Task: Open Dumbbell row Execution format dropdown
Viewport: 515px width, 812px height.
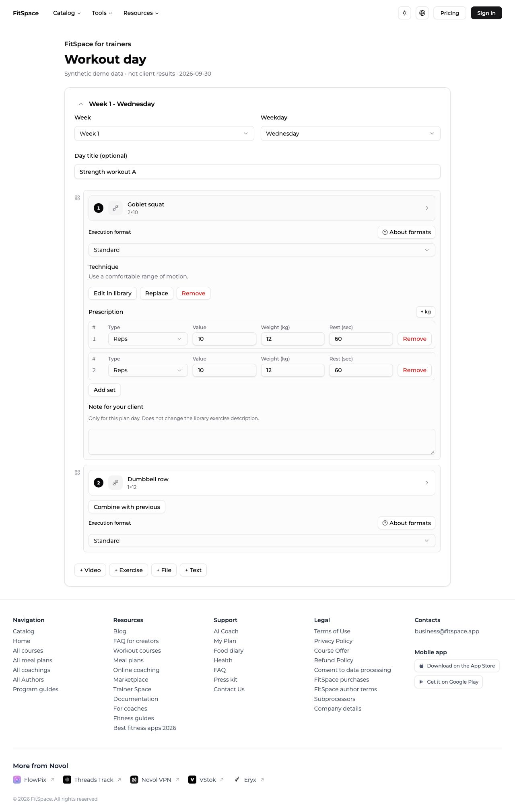Action: point(262,541)
